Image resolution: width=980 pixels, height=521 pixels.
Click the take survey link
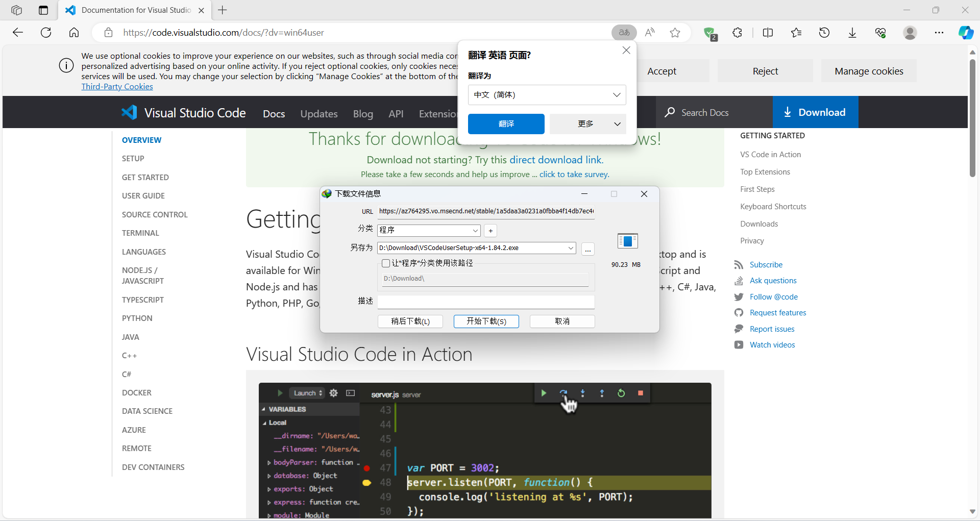coord(574,175)
